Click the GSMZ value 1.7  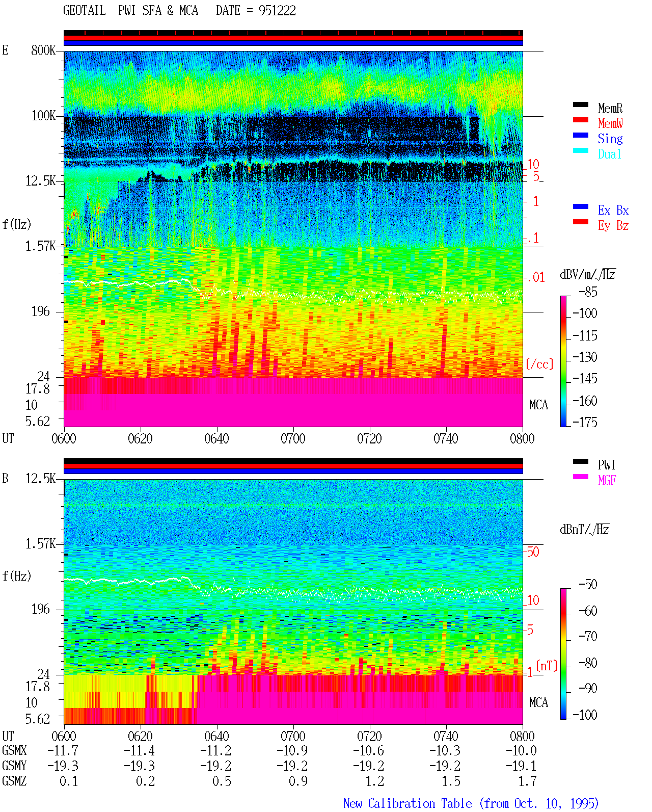pyautogui.click(x=528, y=781)
